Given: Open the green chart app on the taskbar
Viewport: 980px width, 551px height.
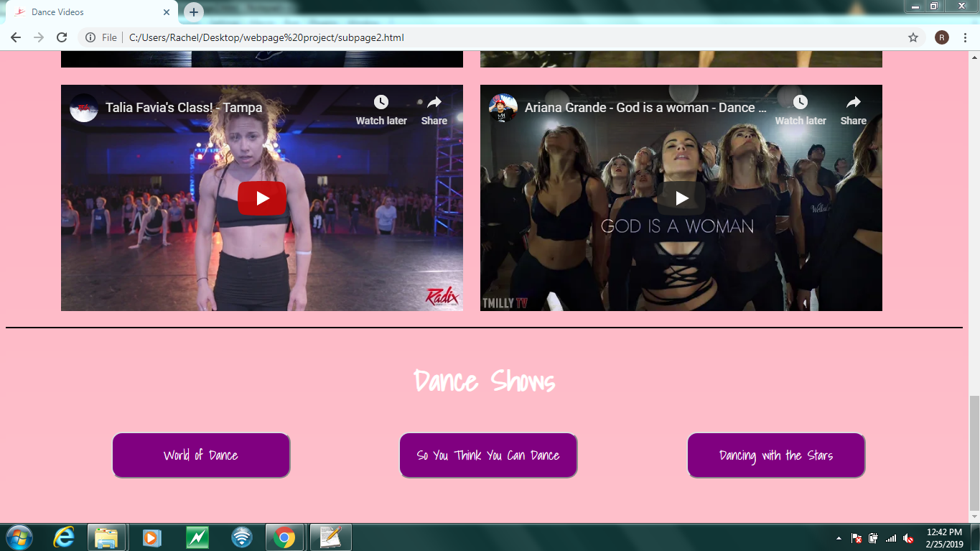Looking at the screenshot, I should pyautogui.click(x=197, y=537).
